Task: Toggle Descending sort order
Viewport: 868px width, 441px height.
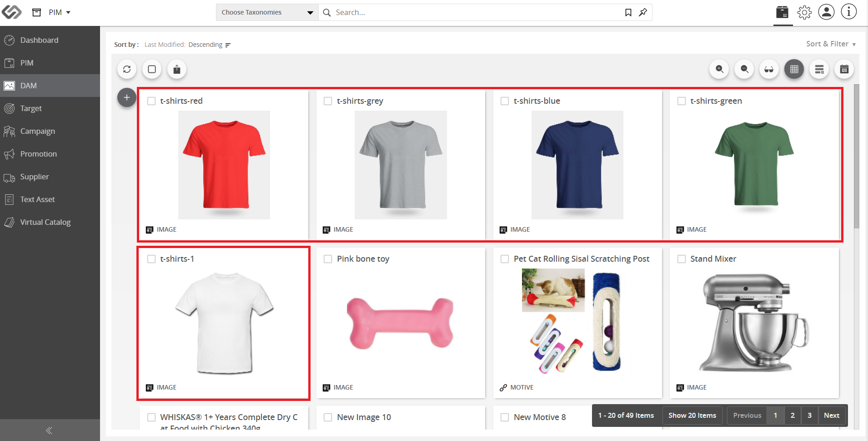Action: [210, 45]
